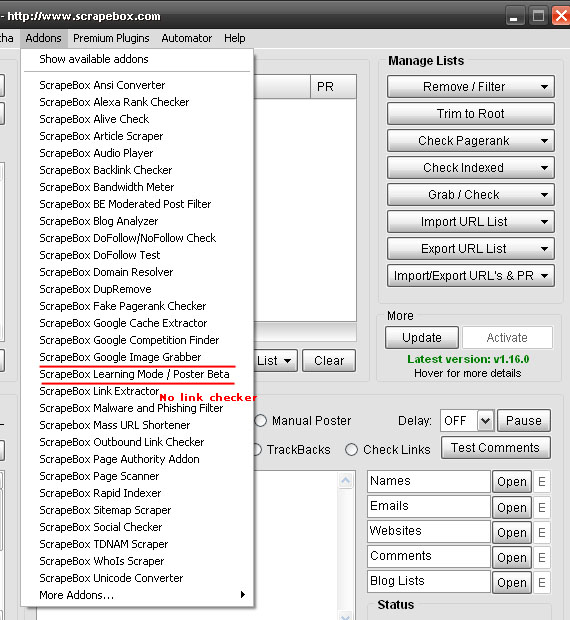The image size is (570, 620).
Task: Open the Addons menu
Action: [x=43, y=38]
